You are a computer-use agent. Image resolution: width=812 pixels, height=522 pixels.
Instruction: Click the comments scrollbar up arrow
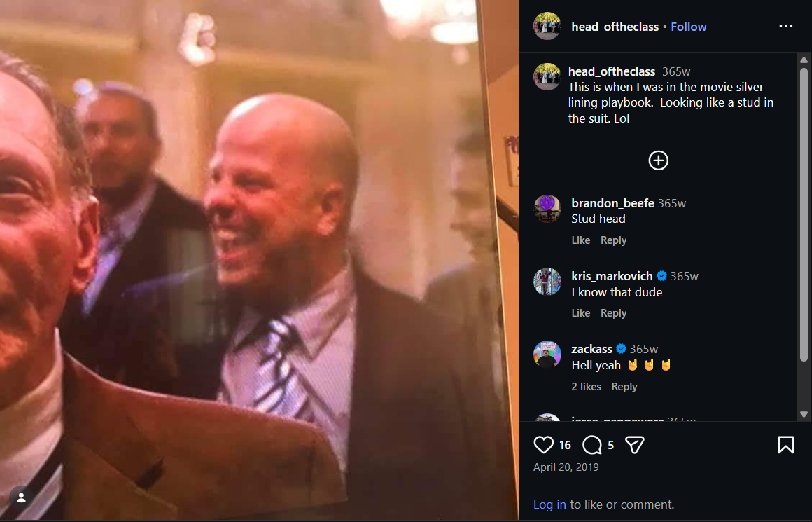click(x=804, y=60)
